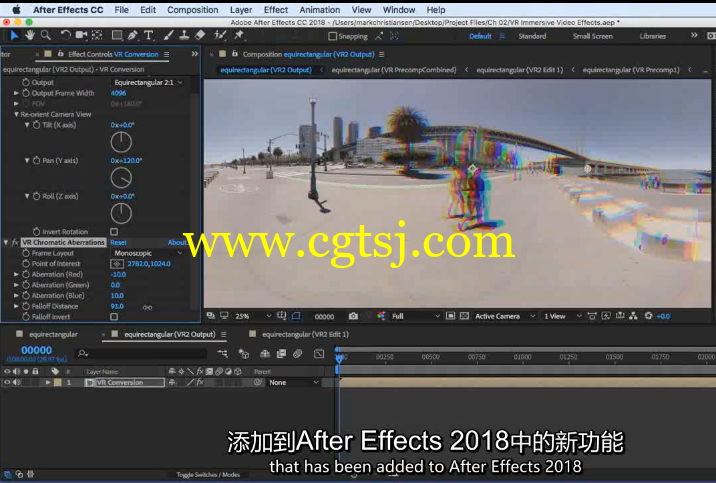Screen dimensions: 716x483
Task: Select the Zoom magnifier tool
Action: click(x=45, y=35)
